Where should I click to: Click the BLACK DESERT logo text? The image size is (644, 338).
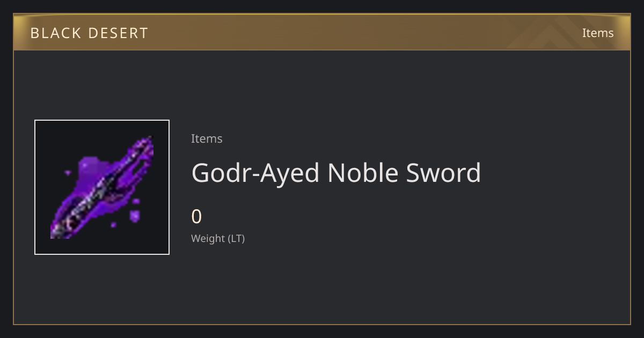pyautogui.click(x=89, y=33)
